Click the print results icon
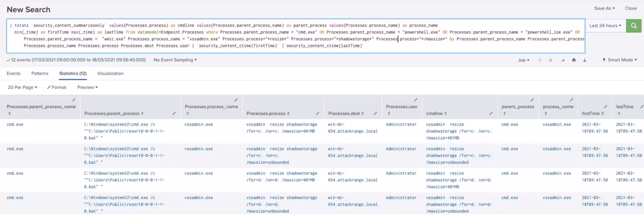The image size is (644, 215). (x=574, y=60)
